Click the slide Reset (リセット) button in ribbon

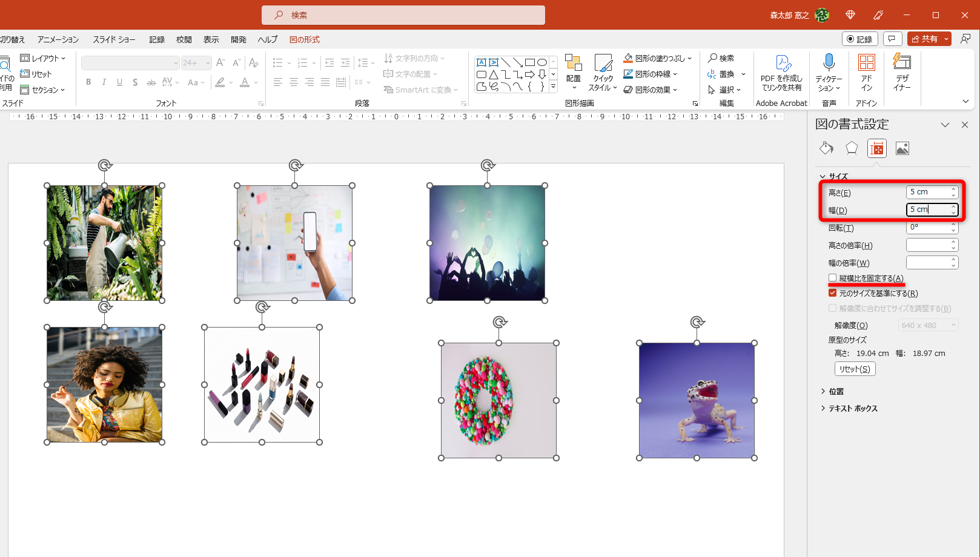(x=36, y=74)
